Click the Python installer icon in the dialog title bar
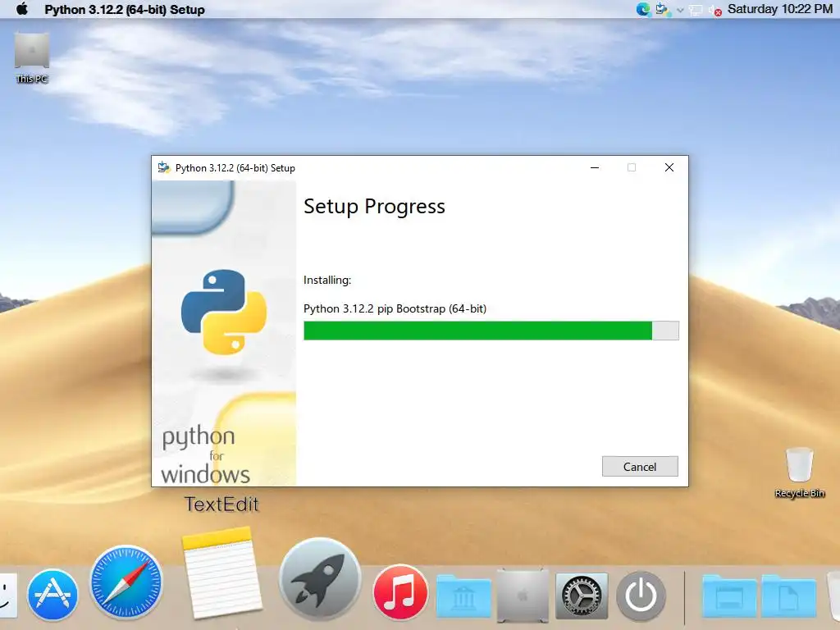840x630 pixels. tap(163, 167)
